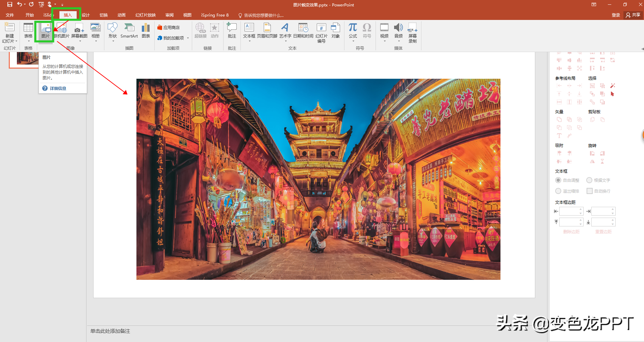Click the 屏幕录制 screen recording icon
Screen dimensions: 644x342
(x=413, y=32)
